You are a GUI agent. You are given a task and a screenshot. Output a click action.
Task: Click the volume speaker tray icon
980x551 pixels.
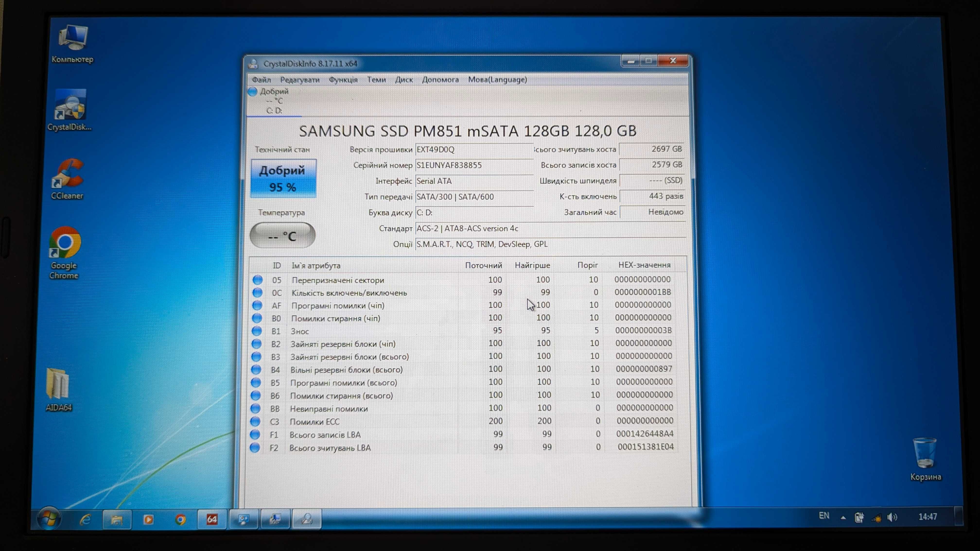click(x=892, y=517)
